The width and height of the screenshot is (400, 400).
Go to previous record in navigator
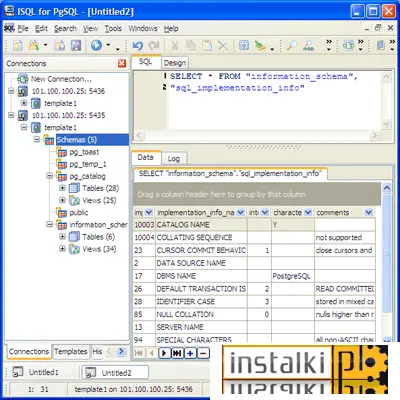152,353
